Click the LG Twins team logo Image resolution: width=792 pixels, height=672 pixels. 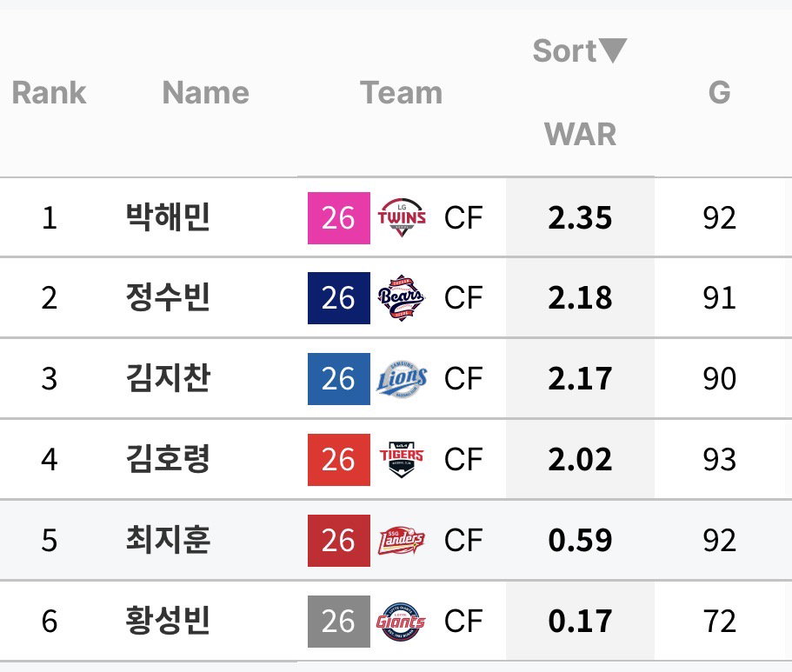coord(402,217)
